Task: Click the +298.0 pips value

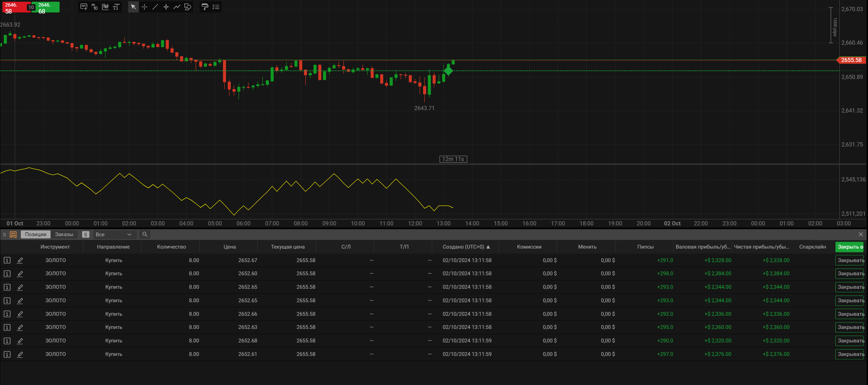Action: 665,274
